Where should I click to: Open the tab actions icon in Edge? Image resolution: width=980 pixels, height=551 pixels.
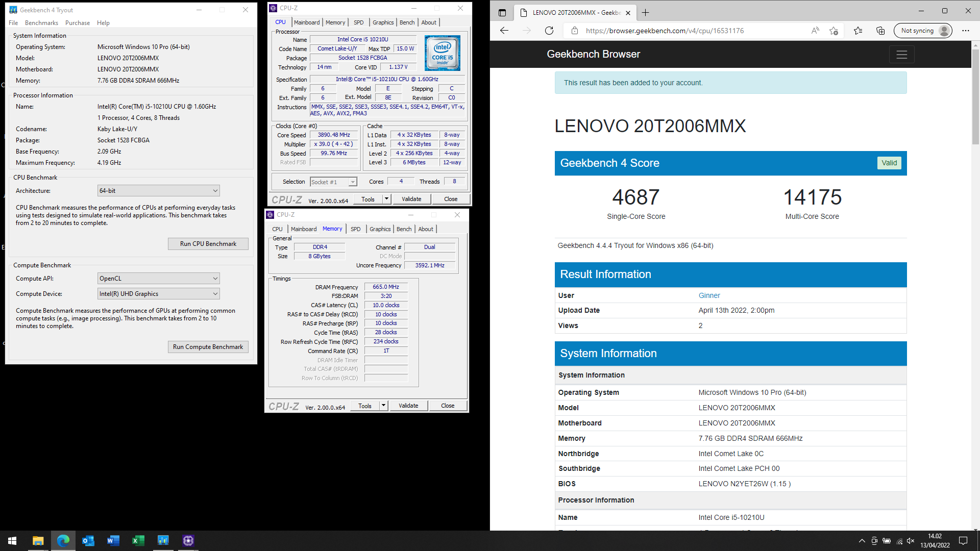point(502,13)
